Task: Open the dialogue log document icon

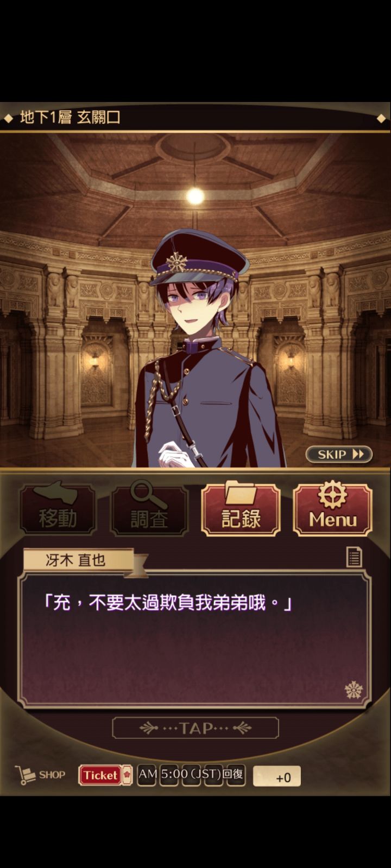Action: click(x=354, y=557)
